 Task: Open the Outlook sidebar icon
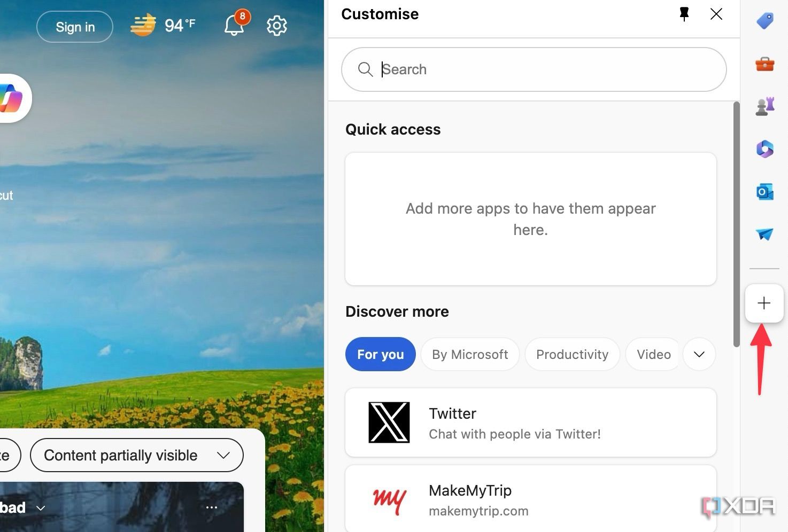tap(764, 192)
